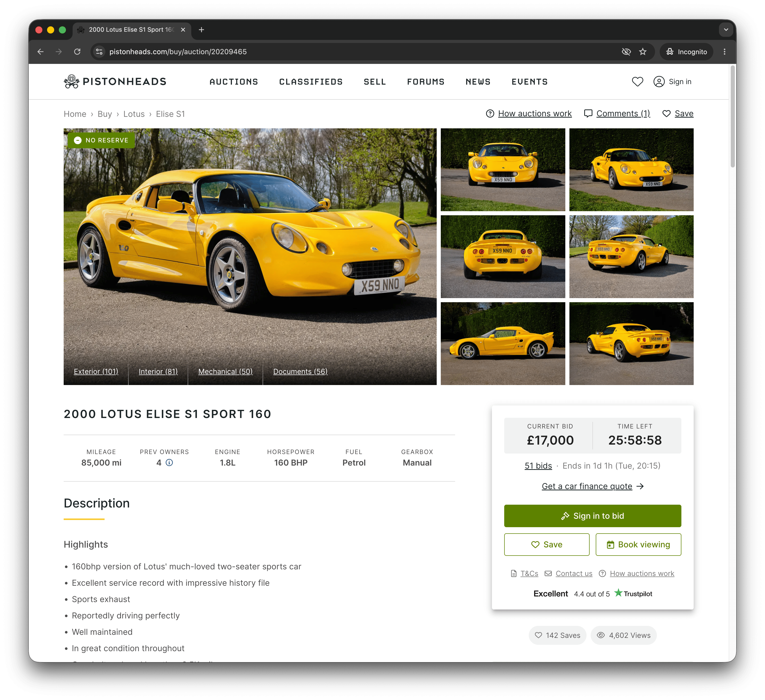Image resolution: width=765 pixels, height=700 pixels.
Task: View Interior (81) photos
Action: click(x=158, y=371)
